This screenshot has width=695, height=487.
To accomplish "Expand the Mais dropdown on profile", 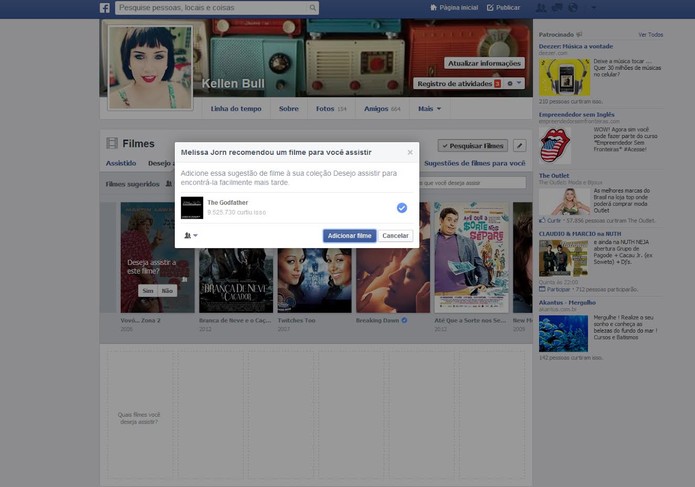I will (429, 109).
